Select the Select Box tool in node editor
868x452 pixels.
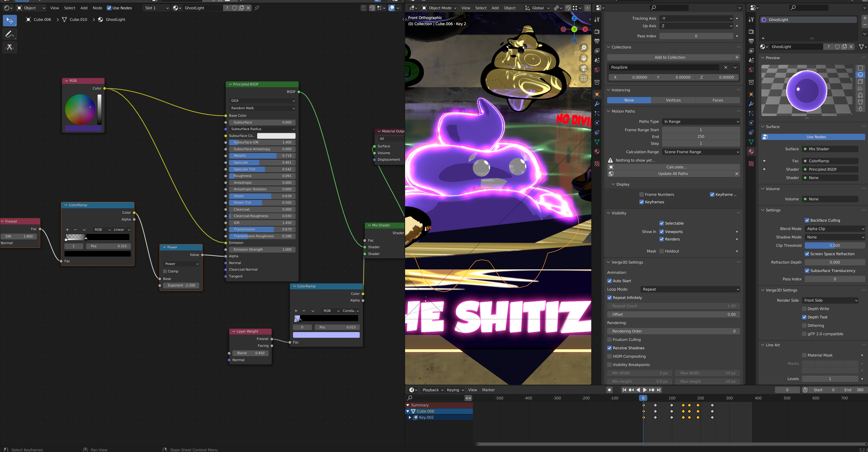coord(10,21)
